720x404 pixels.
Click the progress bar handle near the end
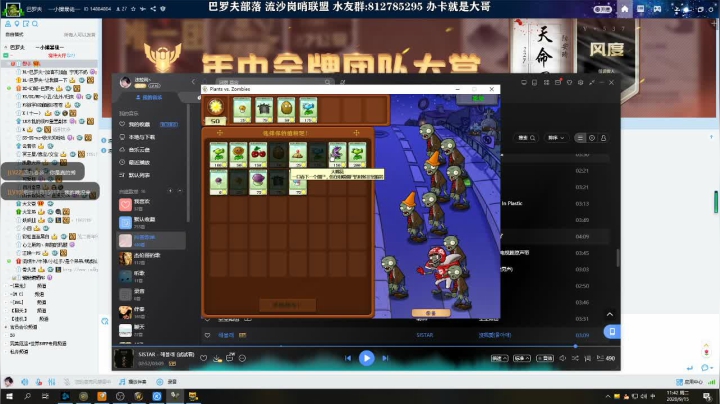575,346
